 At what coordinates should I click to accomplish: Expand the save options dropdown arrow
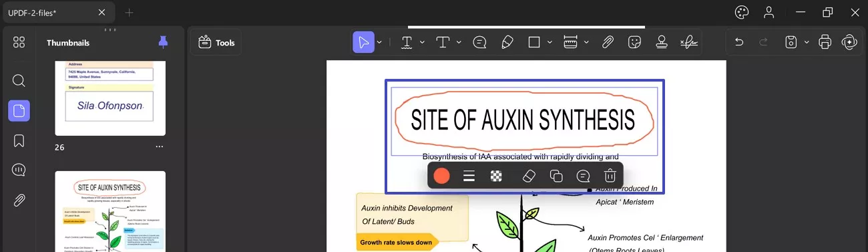[x=807, y=42]
